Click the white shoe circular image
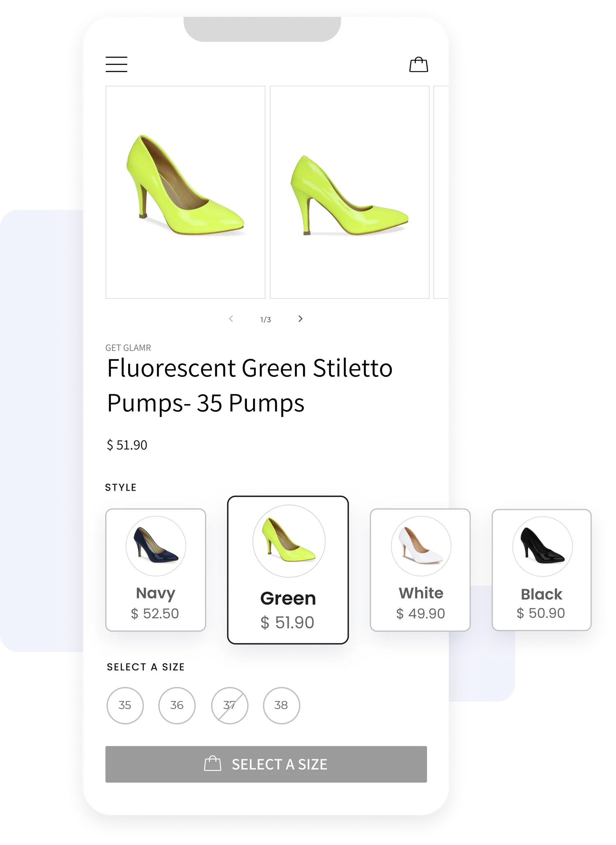This screenshot has width=616, height=845. 421,546
